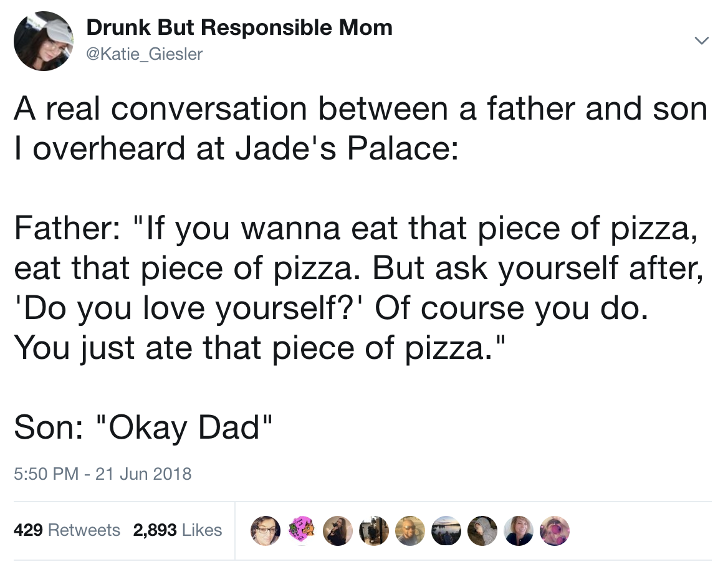Click the avatar of bald man in sunglasses
The image size is (728, 572).
click(410, 531)
